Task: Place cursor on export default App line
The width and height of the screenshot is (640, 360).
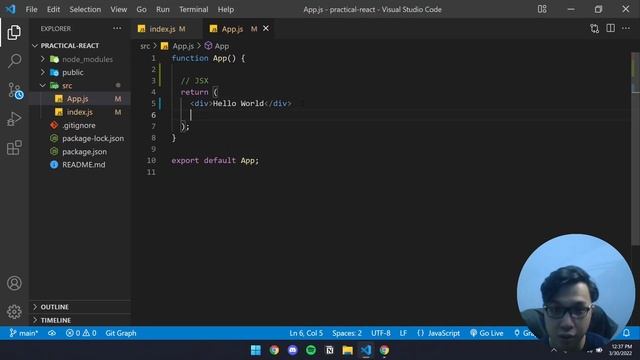Action: (x=215, y=160)
